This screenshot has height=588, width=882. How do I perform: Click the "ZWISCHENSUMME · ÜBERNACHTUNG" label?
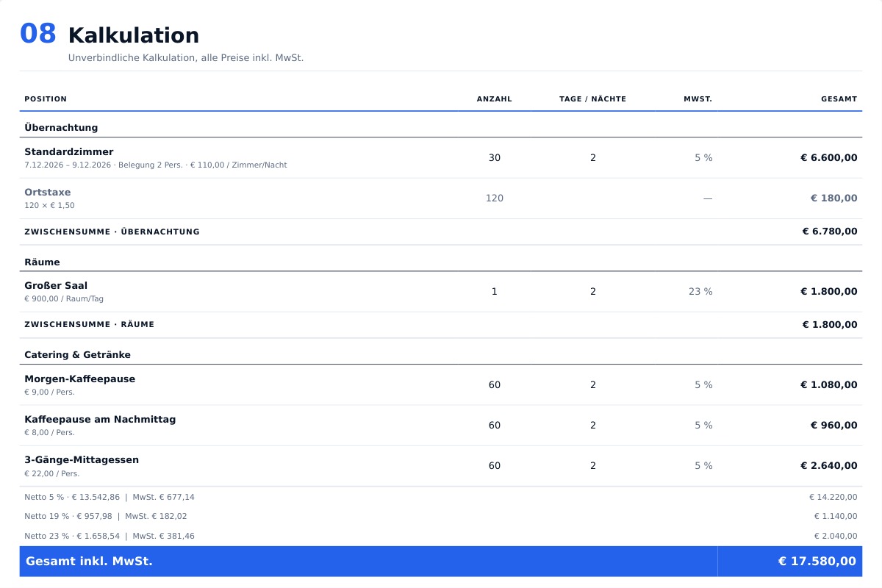click(x=112, y=232)
